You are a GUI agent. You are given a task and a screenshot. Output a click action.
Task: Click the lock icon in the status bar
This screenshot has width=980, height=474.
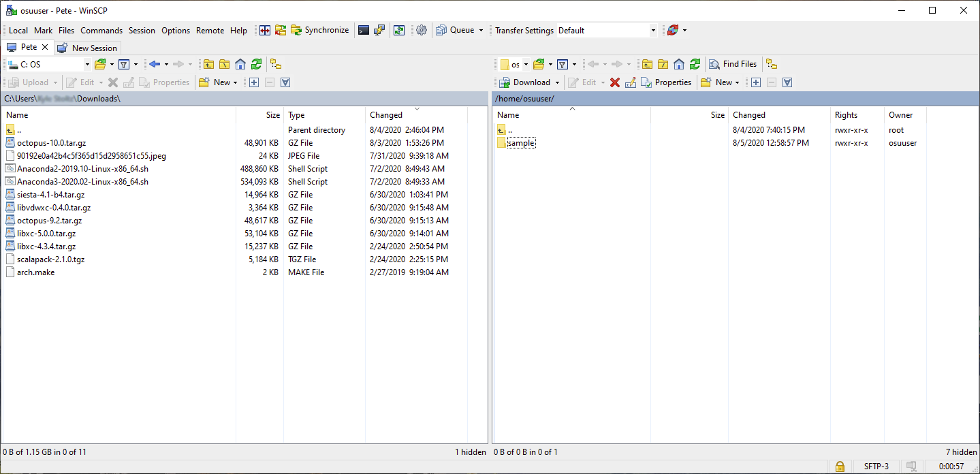[x=840, y=467]
